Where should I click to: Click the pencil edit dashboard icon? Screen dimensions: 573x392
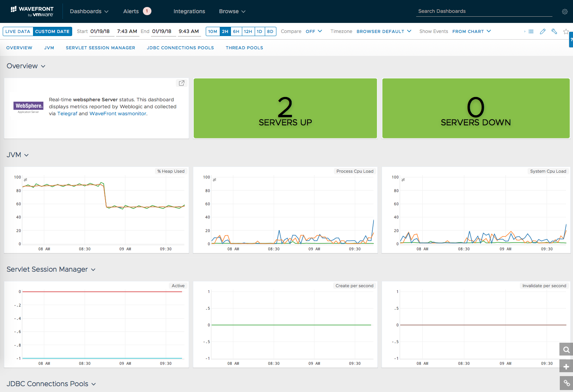coord(543,31)
